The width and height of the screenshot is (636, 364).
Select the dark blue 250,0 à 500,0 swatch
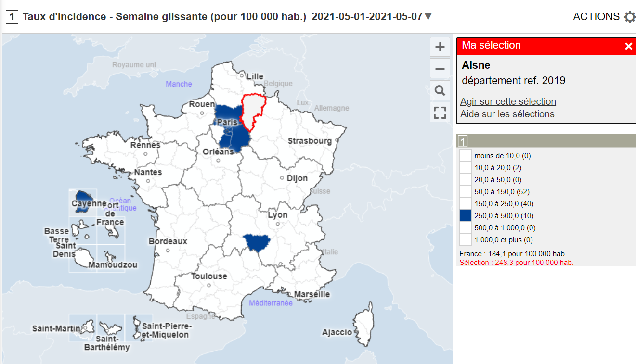[466, 215]
